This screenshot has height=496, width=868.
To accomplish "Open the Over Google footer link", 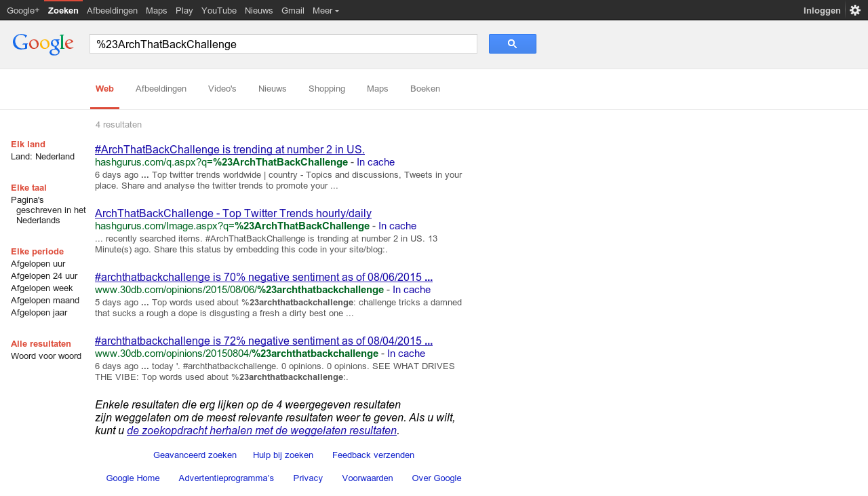I will (437, 478).
